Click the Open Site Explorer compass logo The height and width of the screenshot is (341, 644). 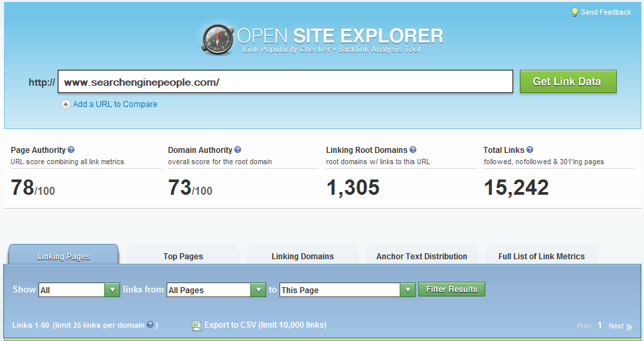click(216, 39)
